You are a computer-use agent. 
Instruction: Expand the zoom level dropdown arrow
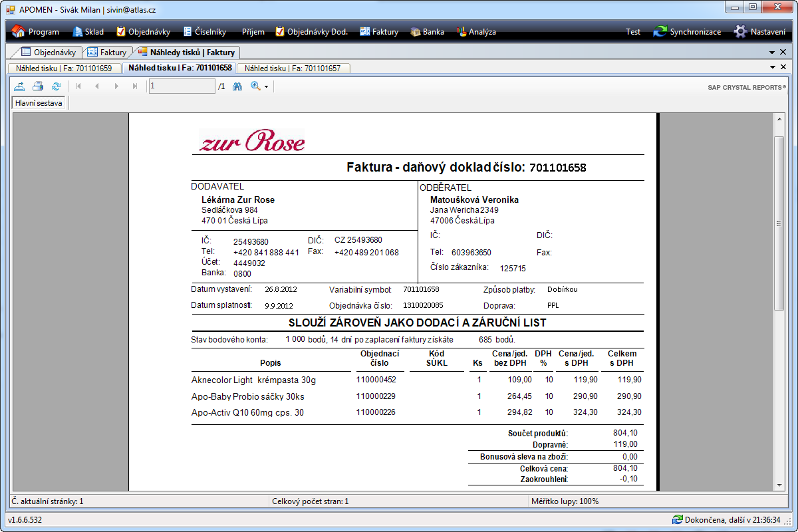click(266, 86)
